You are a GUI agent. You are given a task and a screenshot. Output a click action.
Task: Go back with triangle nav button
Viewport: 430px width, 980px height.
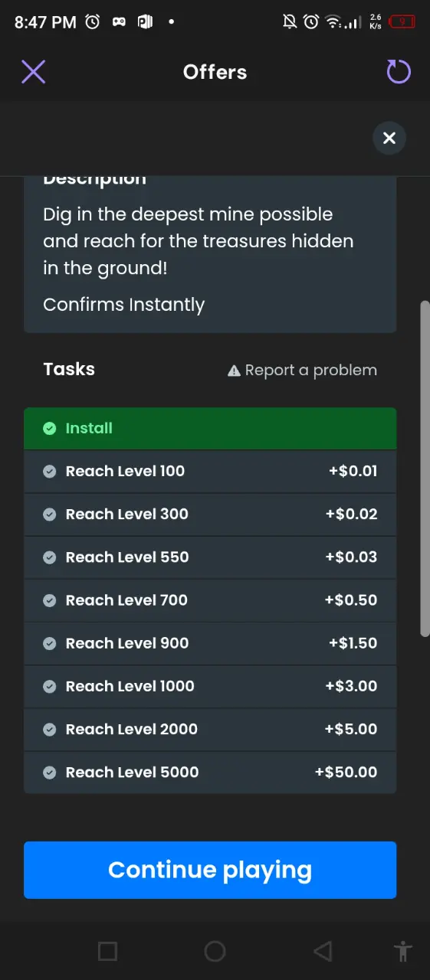pyautogui.click(x=323, y=952)
